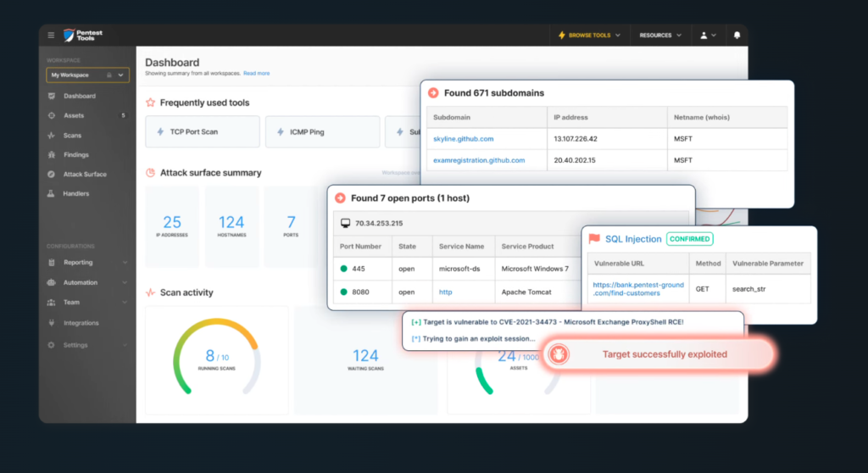
Task: Click the lock icon in workspace selector
Action: click(109, 75)
